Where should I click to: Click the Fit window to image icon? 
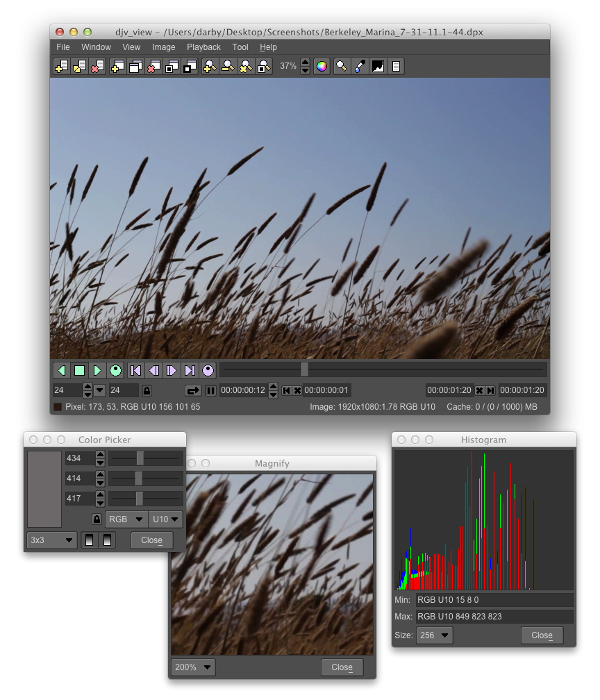point(172,67)
